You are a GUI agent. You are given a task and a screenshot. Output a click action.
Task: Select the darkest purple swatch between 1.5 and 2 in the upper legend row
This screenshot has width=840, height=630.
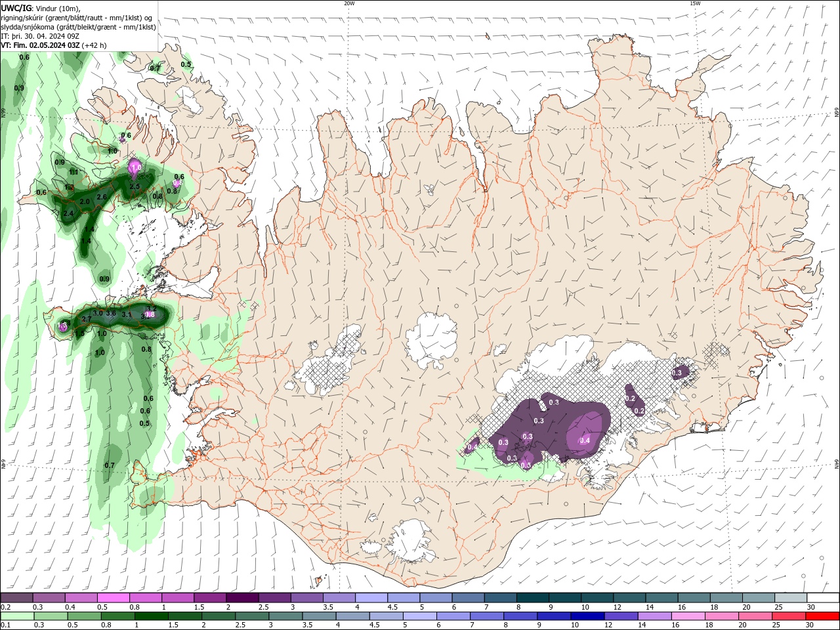(242, 598)
